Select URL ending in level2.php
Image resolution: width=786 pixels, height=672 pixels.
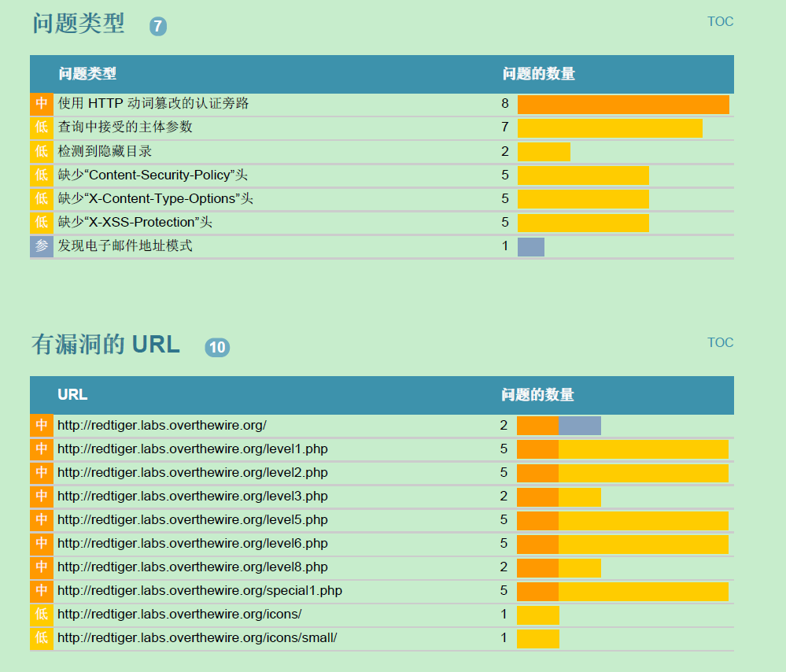coord(193,472)
